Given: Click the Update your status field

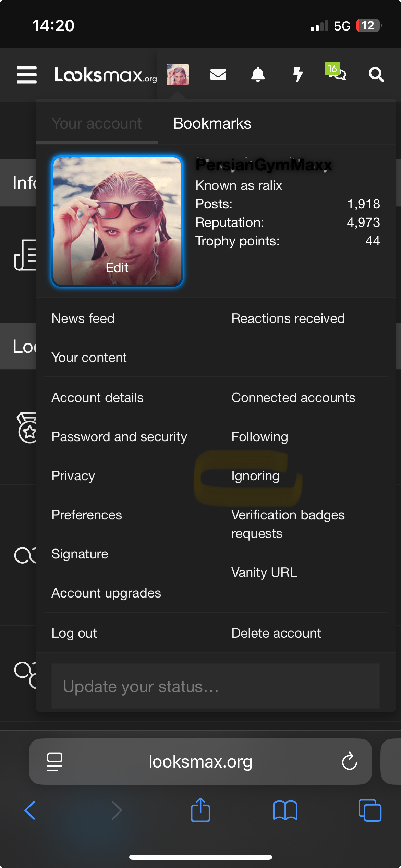Looking at the screenshot, I should coord(216,686).
